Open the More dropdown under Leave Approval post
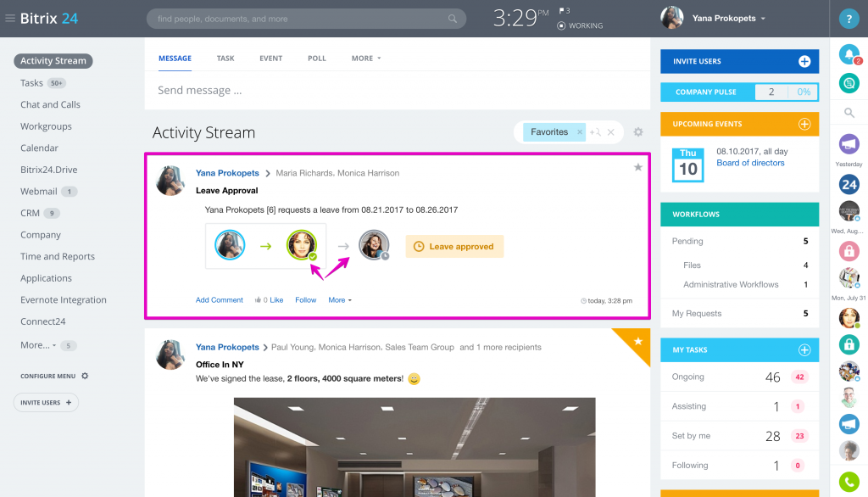 point(340,299)
